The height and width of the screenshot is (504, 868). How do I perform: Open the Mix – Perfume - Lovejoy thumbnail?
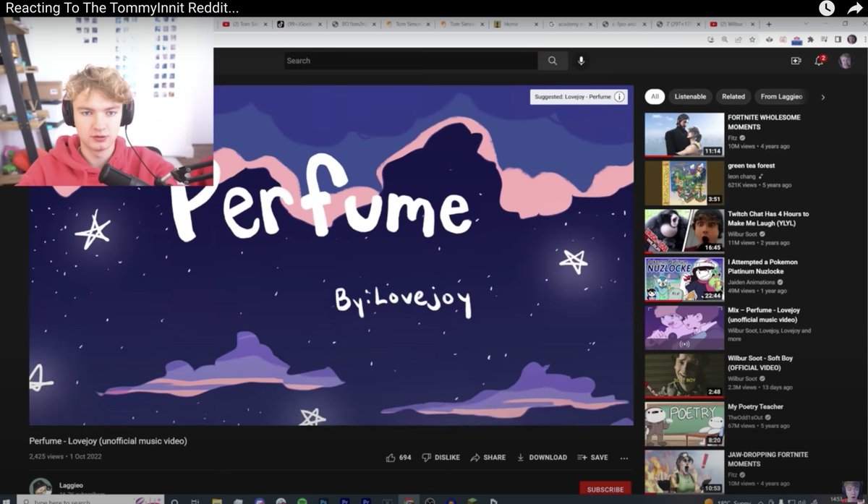[684, 328]
